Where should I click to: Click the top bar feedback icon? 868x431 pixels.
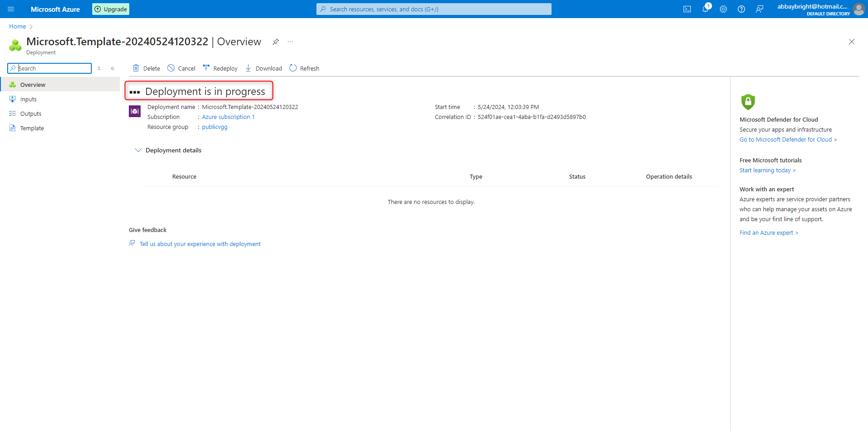pos(759,9)
